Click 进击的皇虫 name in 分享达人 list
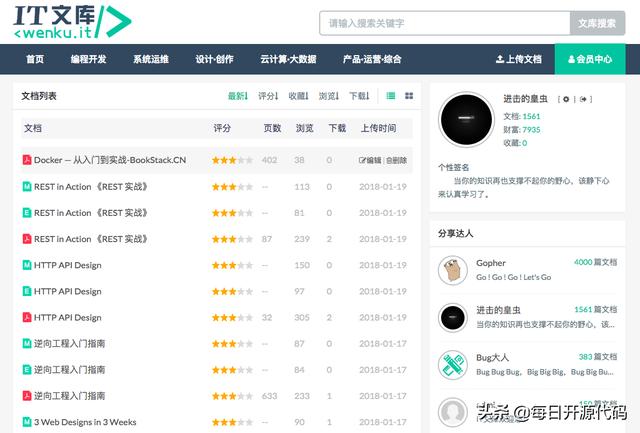640x433 pixels. coord(498,310)
